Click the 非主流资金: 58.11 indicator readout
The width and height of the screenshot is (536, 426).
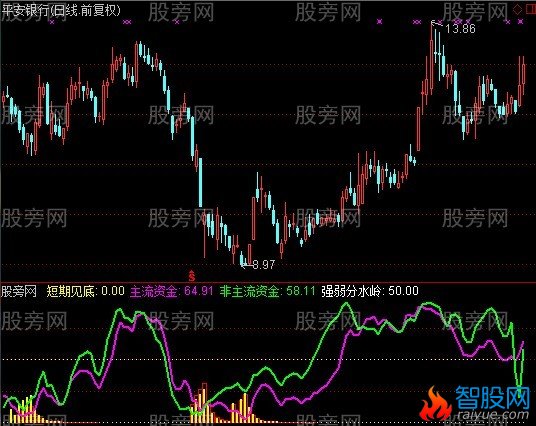click(267, 291)
